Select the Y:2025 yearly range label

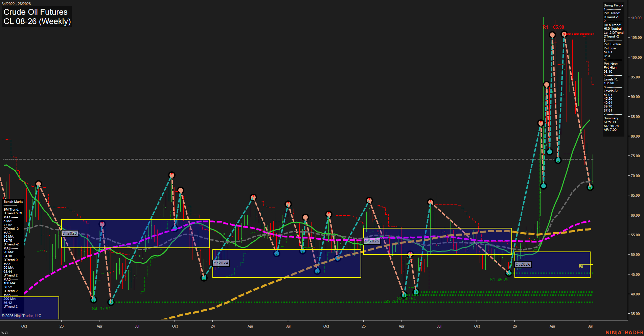[372, 241]
